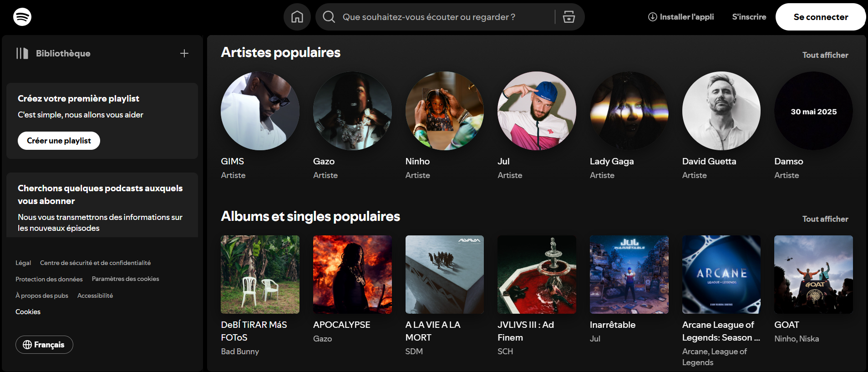The width and height of the screenshot is (868, 372).
Task: Open the GIMS artist photo
Action: 260,111
